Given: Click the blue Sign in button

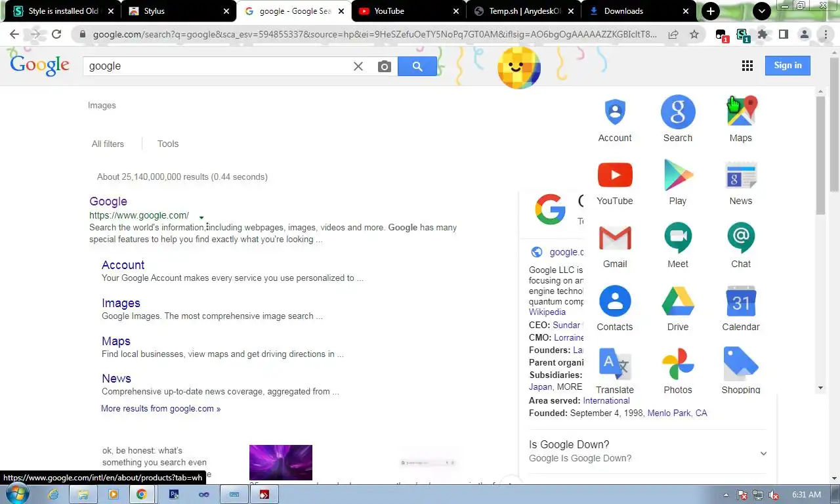Looking at the screenshot, I should [x=787, y=66].
